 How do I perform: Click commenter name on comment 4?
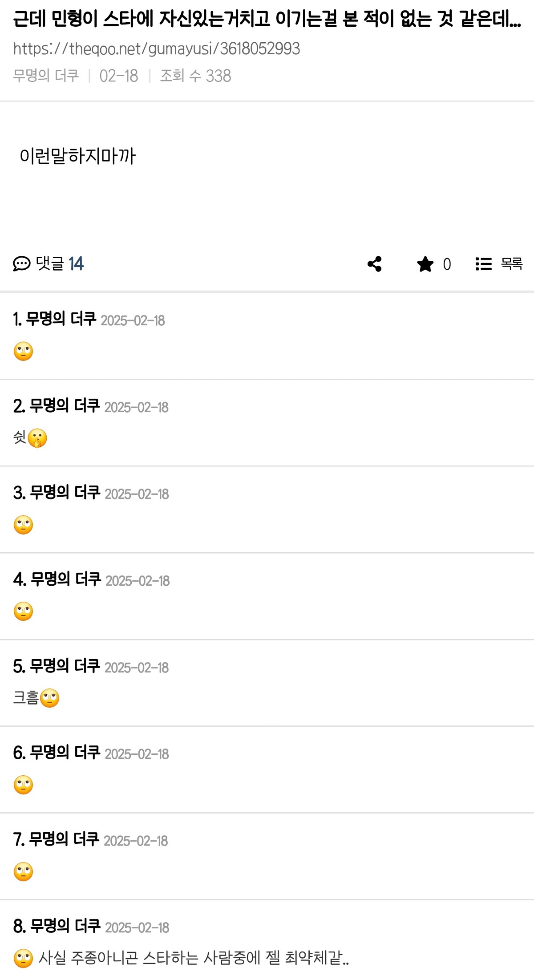click(x=66, y=579)
